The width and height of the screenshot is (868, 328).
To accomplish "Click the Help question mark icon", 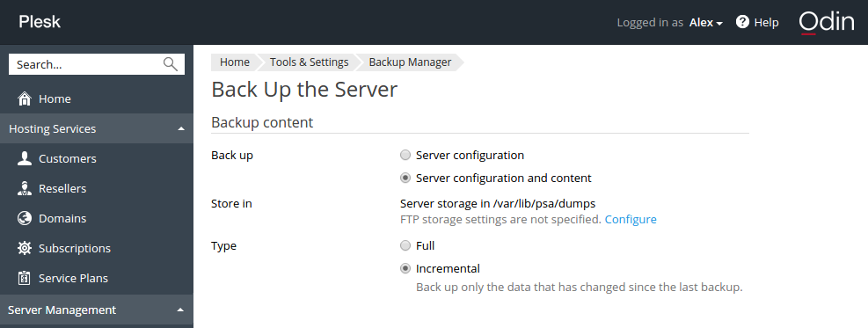I will pos(742,22).
